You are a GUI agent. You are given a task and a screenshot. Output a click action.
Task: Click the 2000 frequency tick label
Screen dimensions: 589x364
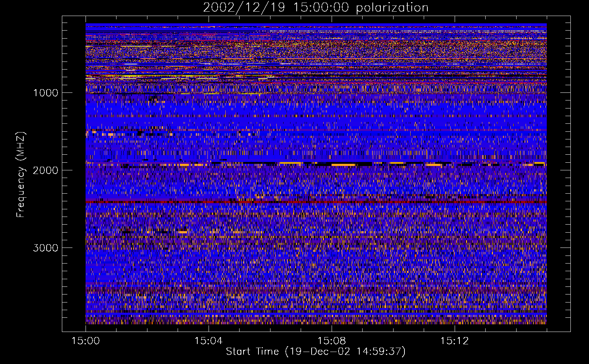point(46,170)
